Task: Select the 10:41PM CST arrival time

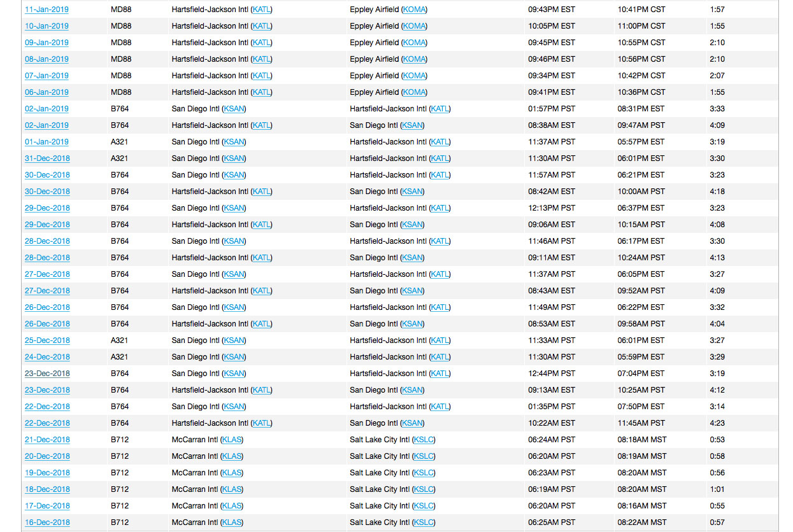Action: [x=641, y=10]
